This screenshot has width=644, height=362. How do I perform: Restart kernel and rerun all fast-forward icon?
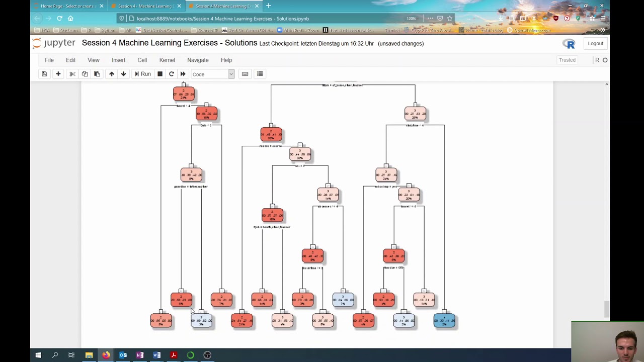point(183,74)
